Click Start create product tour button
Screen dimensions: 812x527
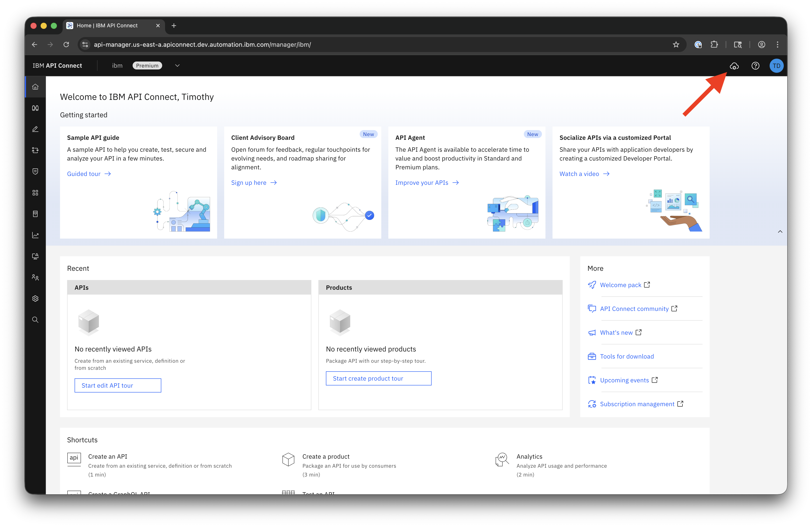pos(378,378)
